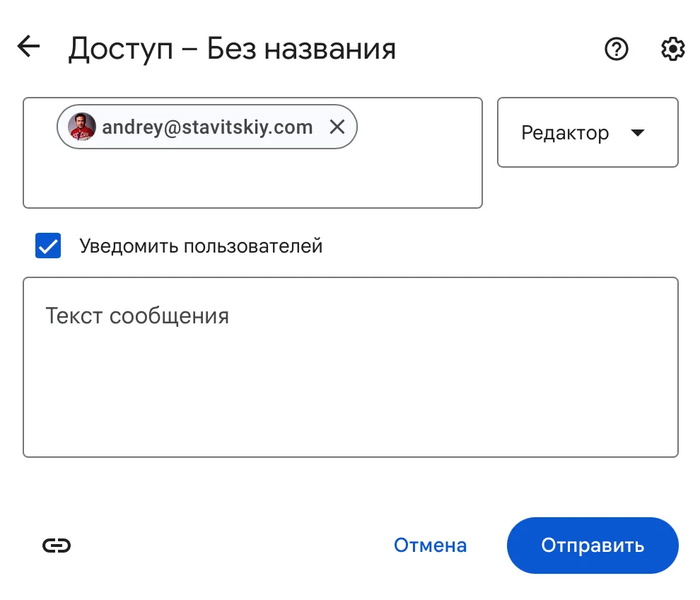The height and width of the screenshot is (600, 700).
Task: Click the dropdown arrow beside Редактор
Action: click(x=637, y=132)
